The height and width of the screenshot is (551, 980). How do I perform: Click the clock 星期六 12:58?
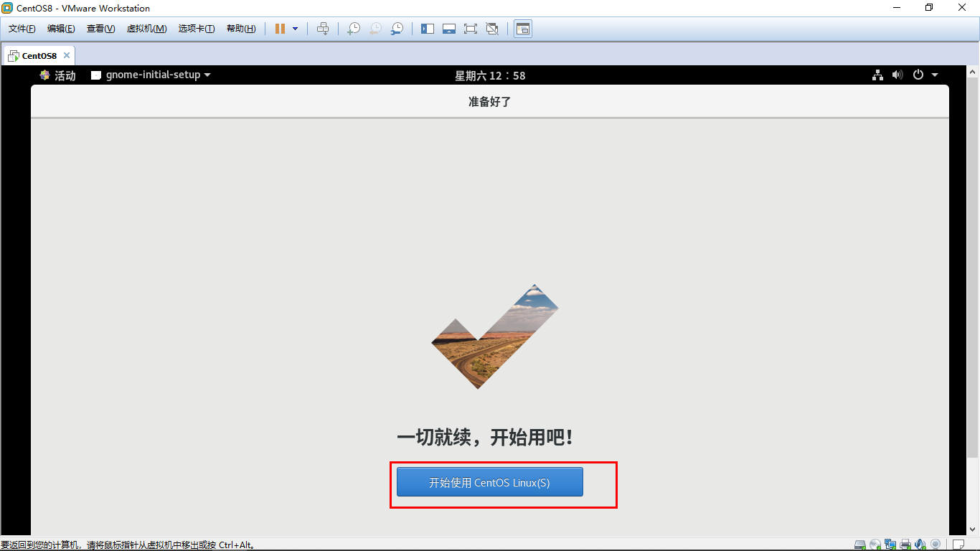point(490,75)
